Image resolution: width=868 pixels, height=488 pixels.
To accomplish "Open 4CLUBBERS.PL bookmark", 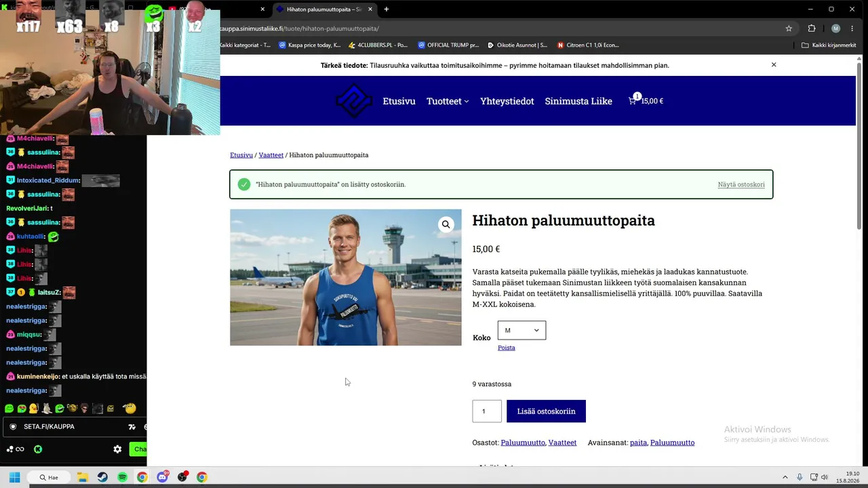I will pyautogui.click(x=378, y=45).
